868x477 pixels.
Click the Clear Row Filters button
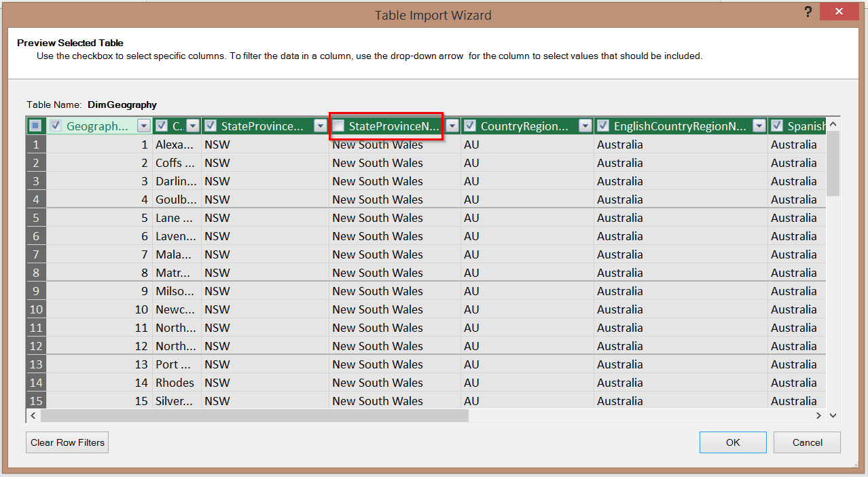coord(67,442)
